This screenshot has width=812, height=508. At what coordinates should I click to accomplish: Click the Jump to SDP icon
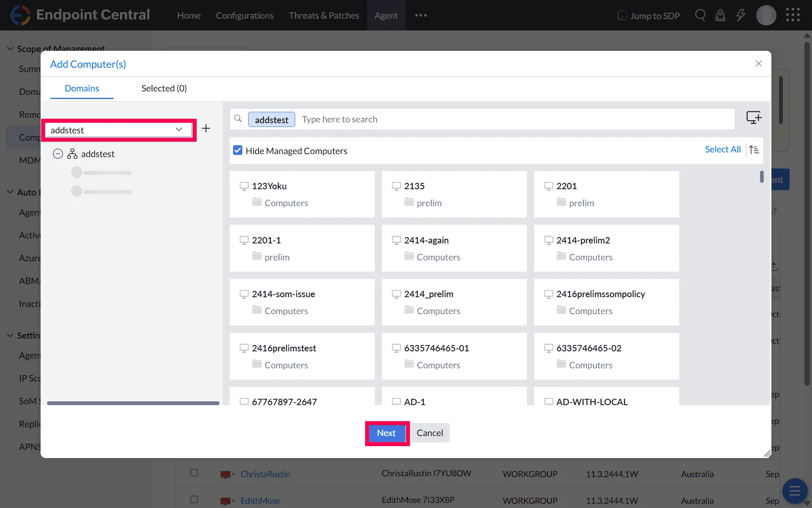coord(622,16)
